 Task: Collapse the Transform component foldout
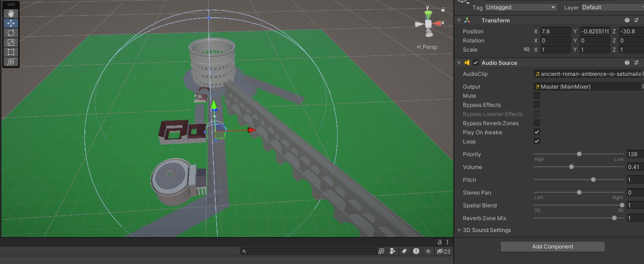tap(459, 20)
